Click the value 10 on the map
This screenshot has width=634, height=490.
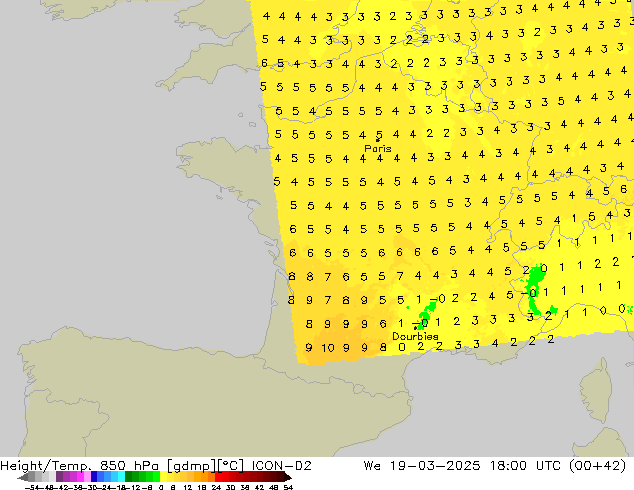click(328, 348)
